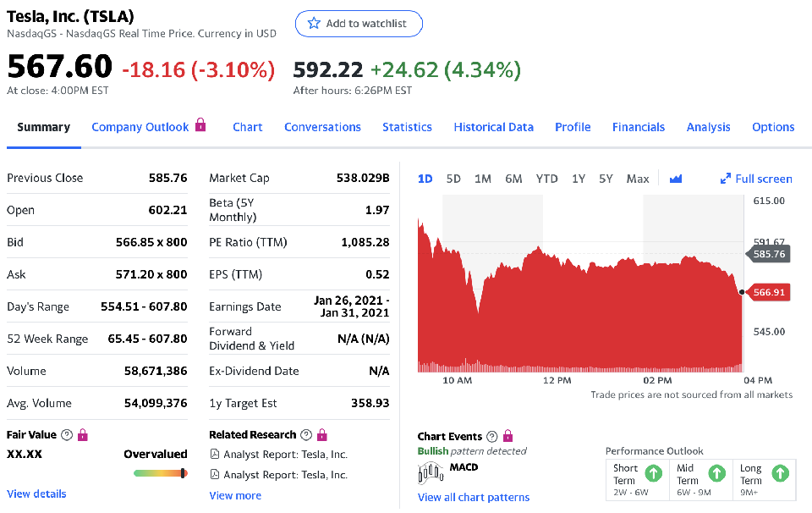Switch chart range to 1M
Viewport: 812px width, 513px height.
coord(483,179)
